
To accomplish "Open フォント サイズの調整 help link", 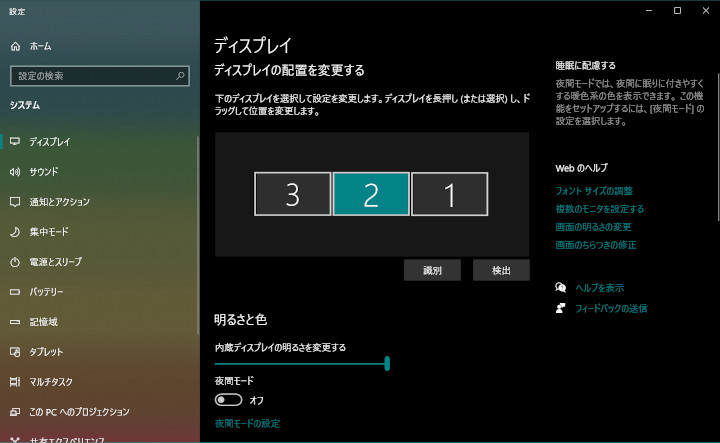I will [x=594, y=191].
